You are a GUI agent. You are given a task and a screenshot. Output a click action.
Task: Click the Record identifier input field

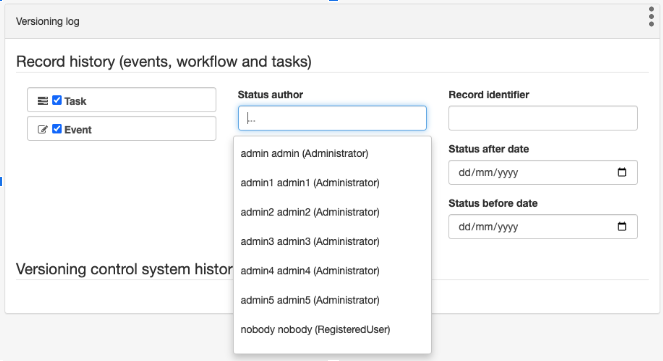[543, 118]
